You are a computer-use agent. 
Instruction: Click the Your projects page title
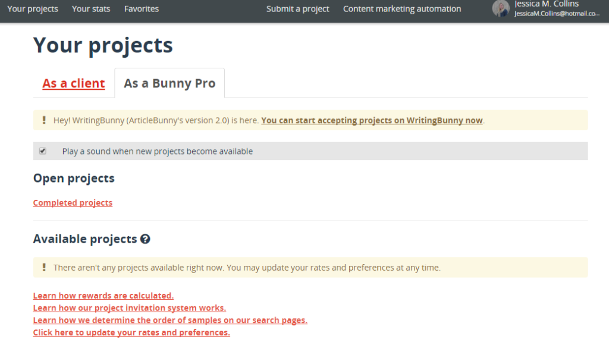click(x=103, y=45)
